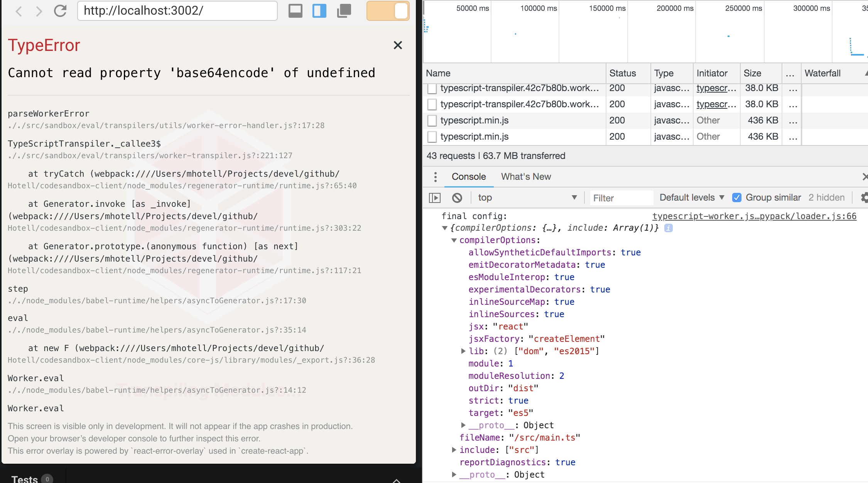
Task: Click the 2 hidden messages label
Action: (x=826, y=198)
